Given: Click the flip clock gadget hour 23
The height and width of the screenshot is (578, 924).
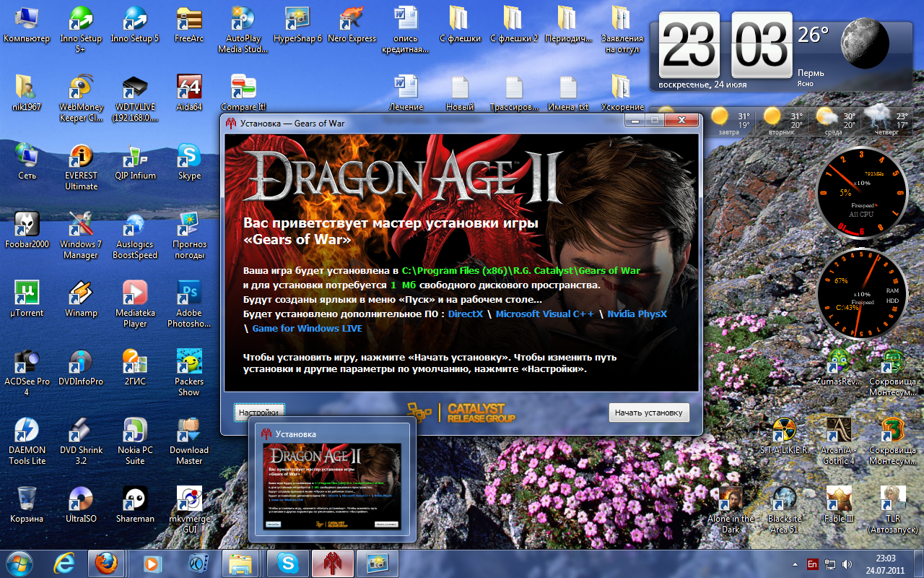Looking at the screenshot, I should [x=689, y=45].
